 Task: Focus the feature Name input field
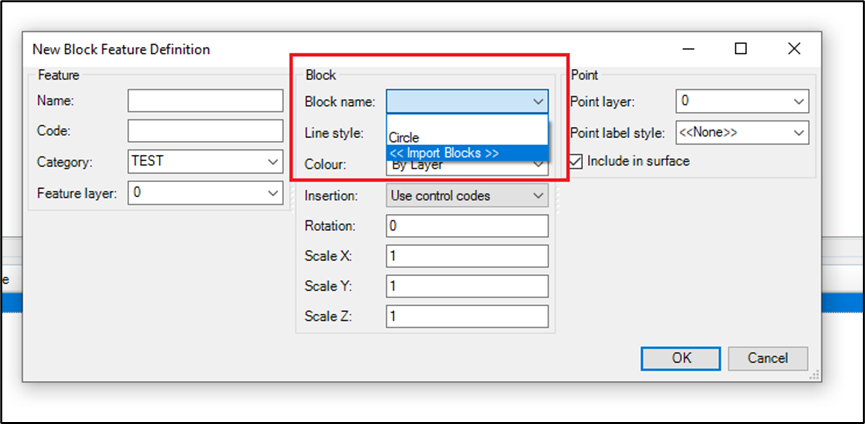[x=206, y=101]
